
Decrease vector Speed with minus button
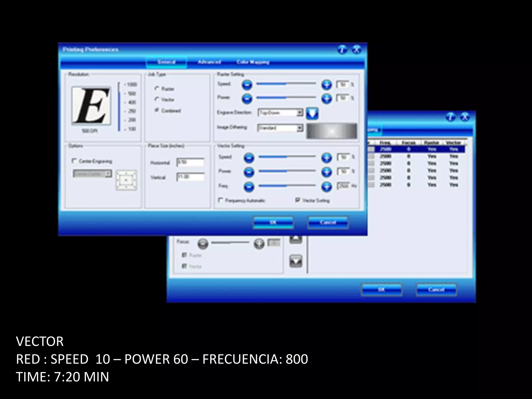coord(249,158)
